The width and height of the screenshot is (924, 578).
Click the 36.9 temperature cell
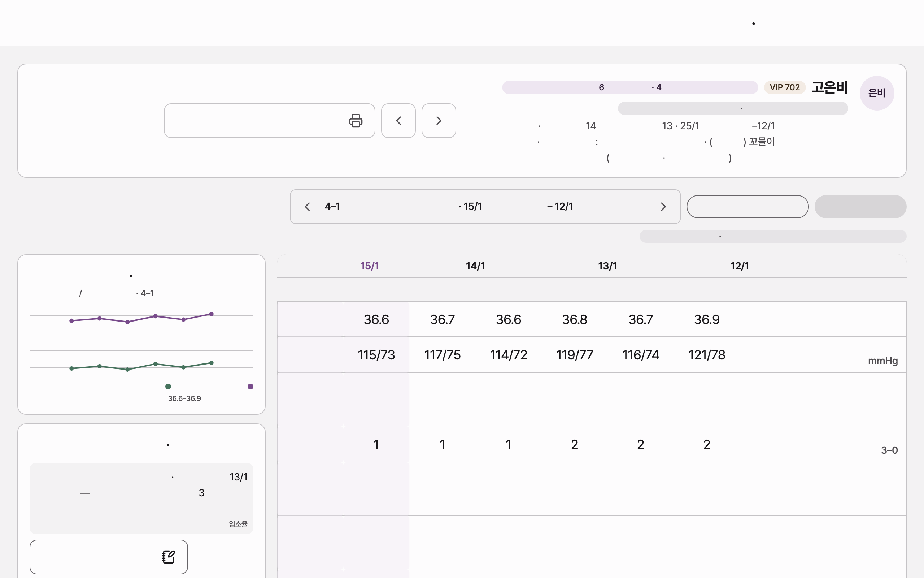(707, 319)
